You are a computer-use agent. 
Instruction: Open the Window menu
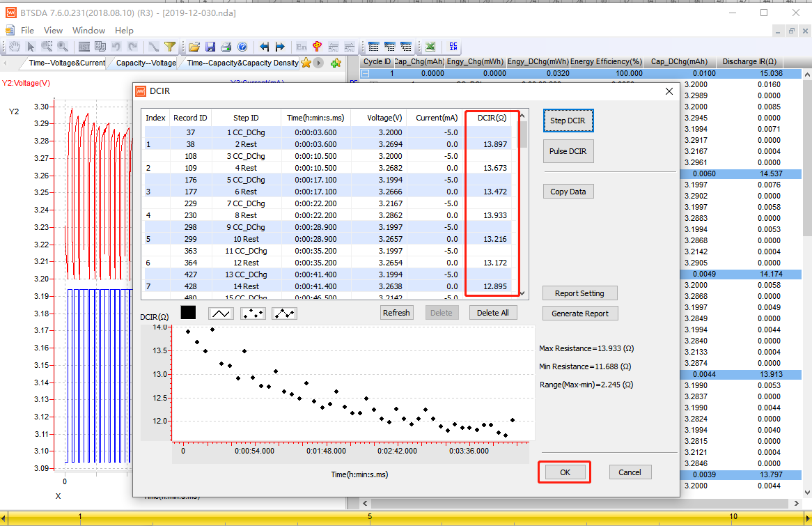[x=88, y=31]
